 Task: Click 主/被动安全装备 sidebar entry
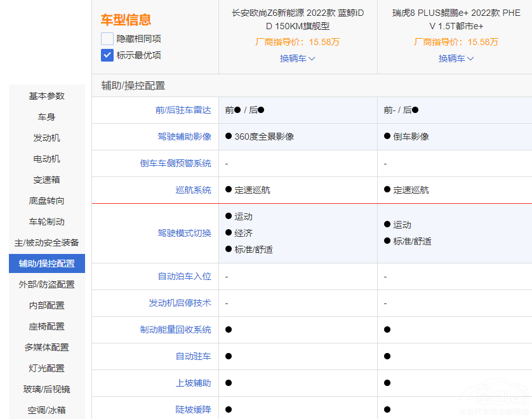coord(46,243)
